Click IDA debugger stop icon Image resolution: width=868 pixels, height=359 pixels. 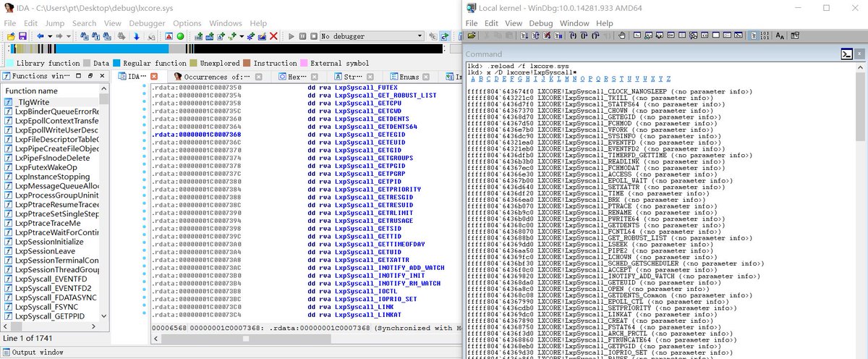tap(314, 36)
